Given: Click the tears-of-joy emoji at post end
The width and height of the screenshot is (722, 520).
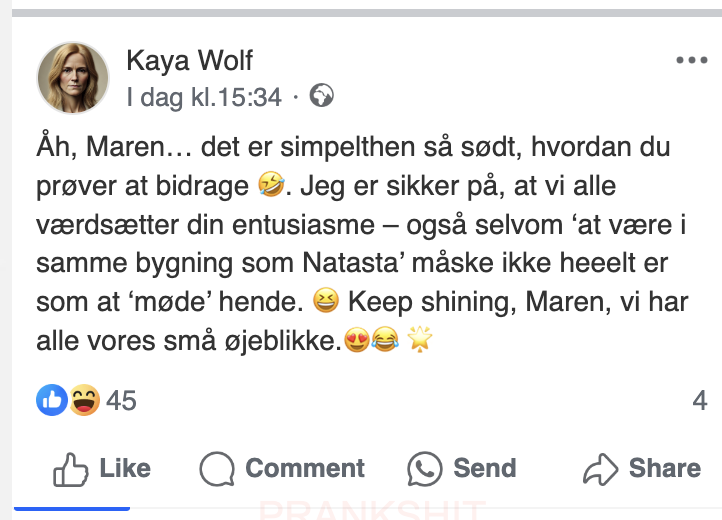Looking at the screenshot, I should (x=384, y=340).
